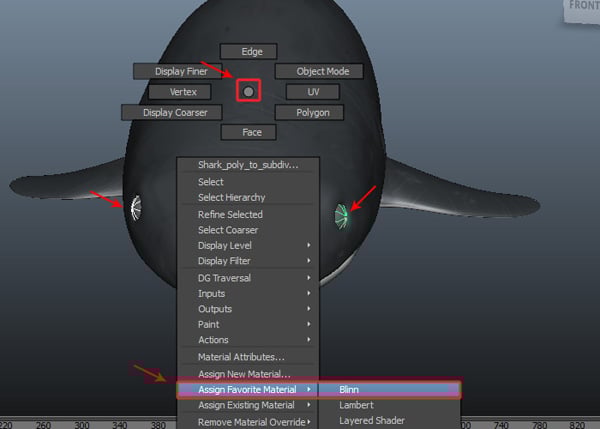Viewport: 600px width, 429px height.
Task: Click Assign New Material...
Action: (248, 374)
